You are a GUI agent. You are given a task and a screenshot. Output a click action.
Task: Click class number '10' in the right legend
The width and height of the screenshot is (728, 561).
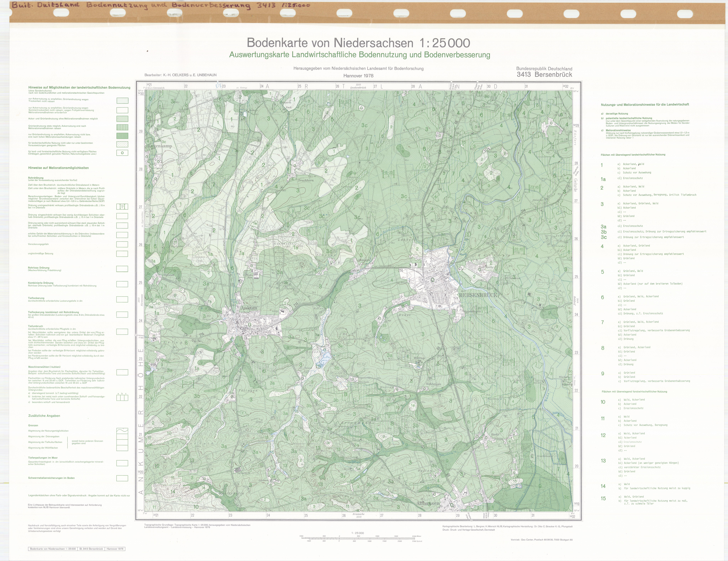[x=603, y=402]
